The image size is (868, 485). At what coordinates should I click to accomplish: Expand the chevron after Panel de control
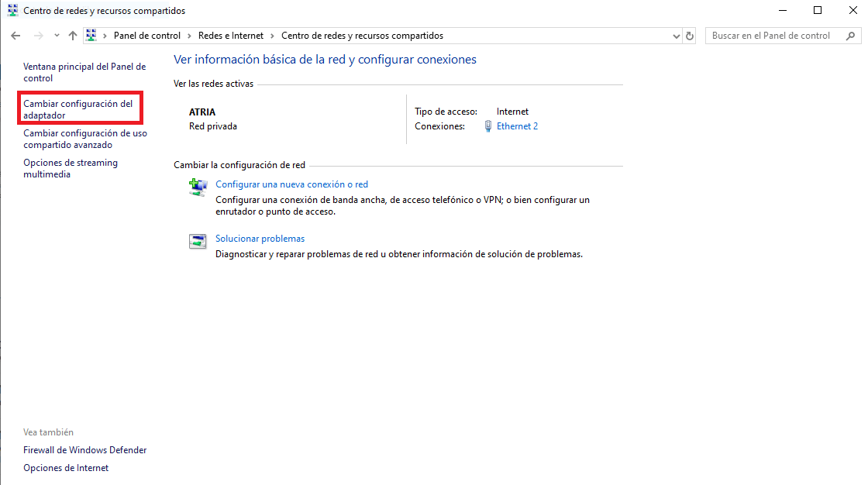(x=189, y=36)
